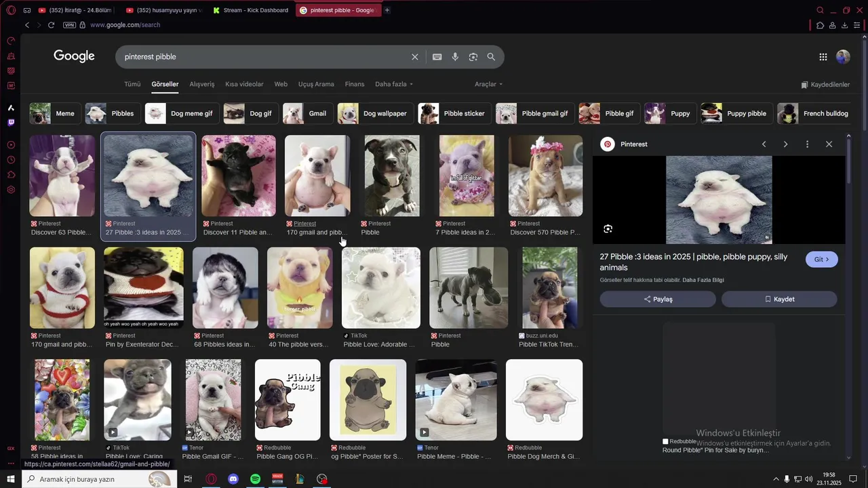The image size is (868, 488).
Task: Open Windows Start menu
Action: 11,479
